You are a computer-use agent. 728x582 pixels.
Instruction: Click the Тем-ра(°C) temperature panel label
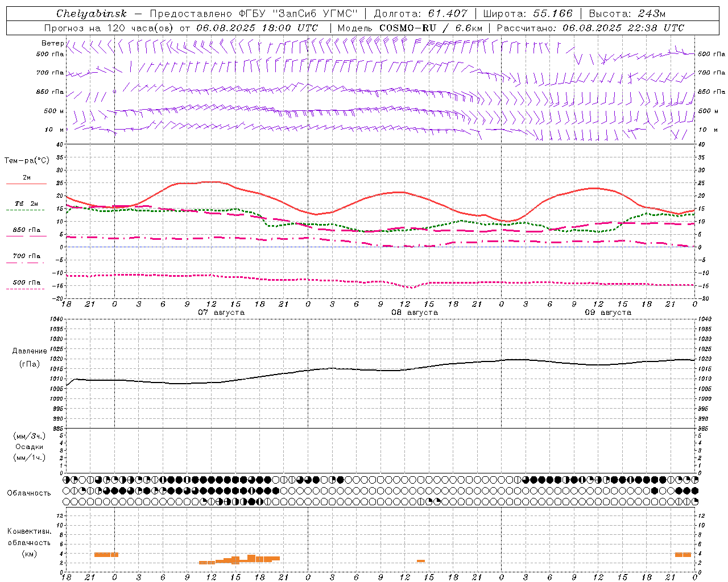(27, 161)
